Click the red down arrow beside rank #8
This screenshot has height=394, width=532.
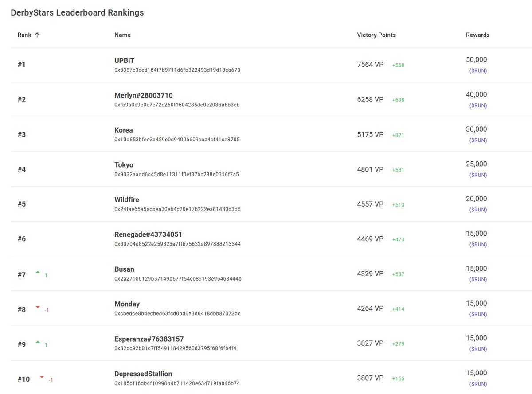tap(38, 307)
